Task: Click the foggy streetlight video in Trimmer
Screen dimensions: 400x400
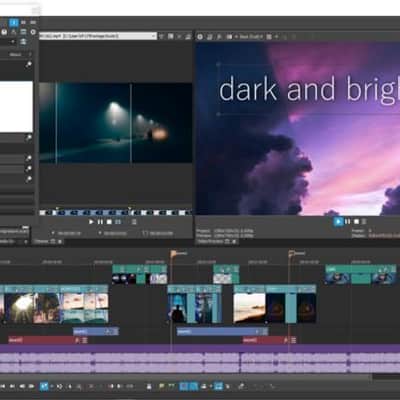Action: coord(115,123)
